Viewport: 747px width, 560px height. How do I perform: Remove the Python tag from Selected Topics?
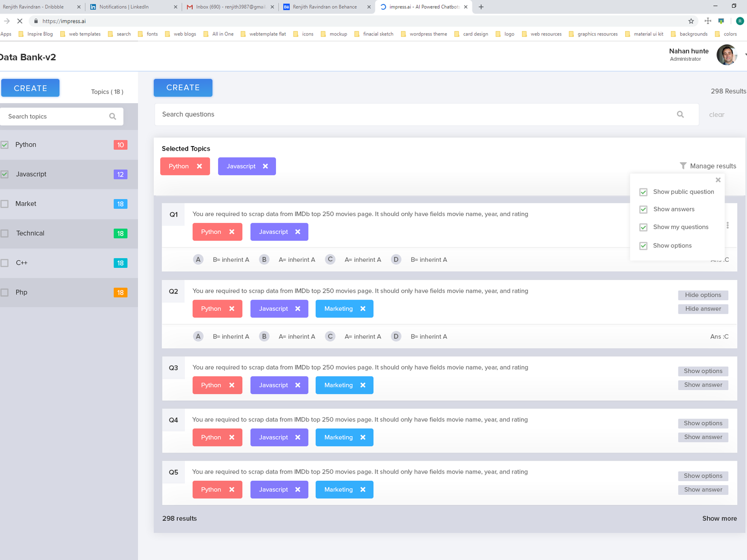coord(199,166)
